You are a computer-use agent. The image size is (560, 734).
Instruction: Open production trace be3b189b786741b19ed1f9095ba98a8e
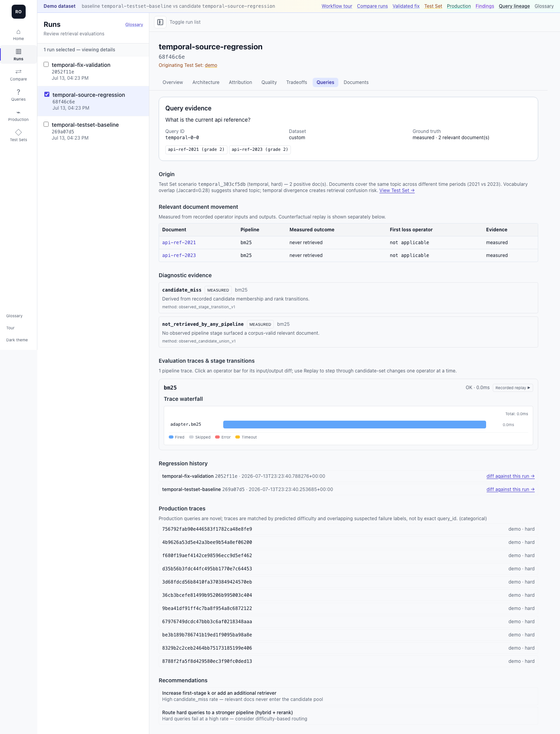tap(348, 635)
